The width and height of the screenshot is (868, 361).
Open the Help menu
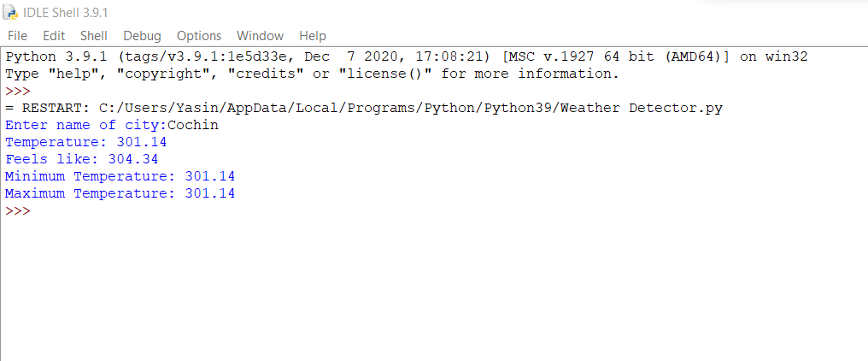point(313,36)
